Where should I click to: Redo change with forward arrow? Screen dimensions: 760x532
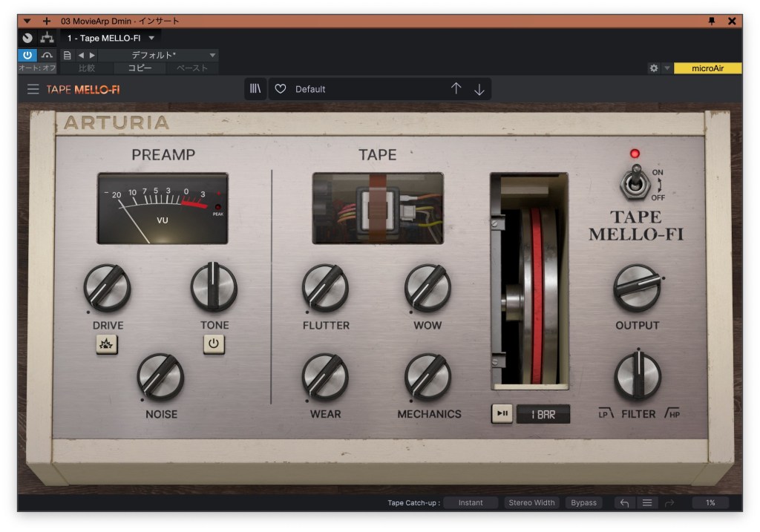[669, 503]
